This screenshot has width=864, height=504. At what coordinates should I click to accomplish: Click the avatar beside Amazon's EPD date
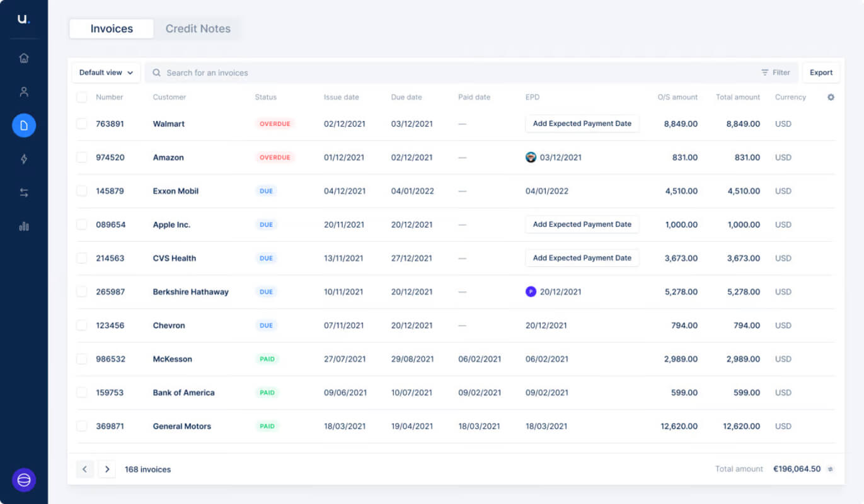point(531,157)
